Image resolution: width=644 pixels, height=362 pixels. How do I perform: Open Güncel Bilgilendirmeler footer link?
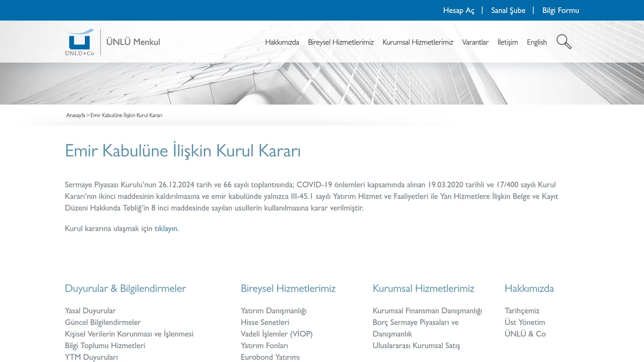click(103, 322)
